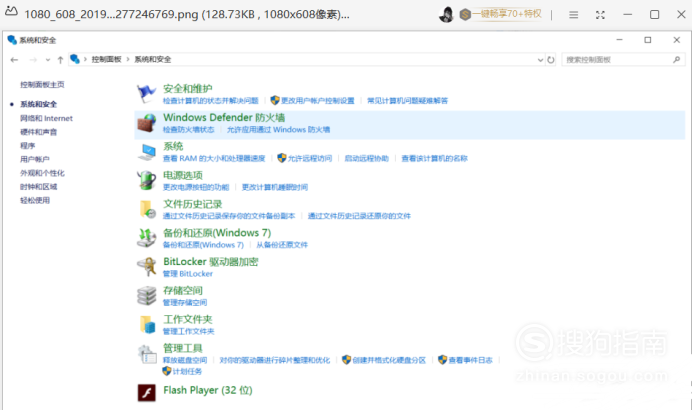Go up one level with up arrow
Viewport: 692px width, 410px height.
tap(60, 60)
